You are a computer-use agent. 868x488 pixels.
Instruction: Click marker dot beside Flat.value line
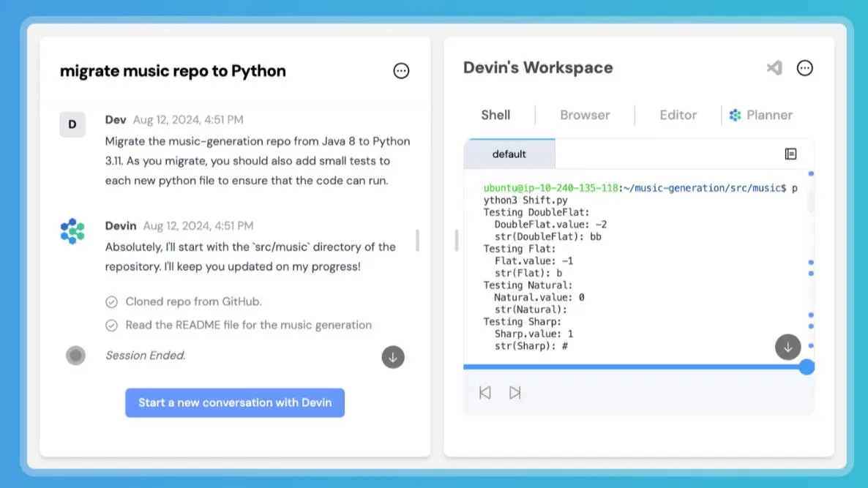811,262
